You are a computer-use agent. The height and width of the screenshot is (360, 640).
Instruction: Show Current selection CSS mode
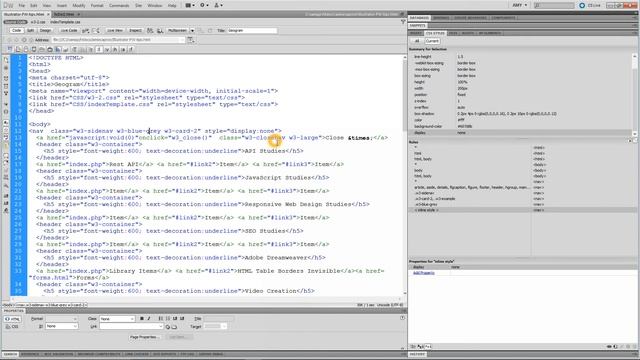click(x=432, y=41)
